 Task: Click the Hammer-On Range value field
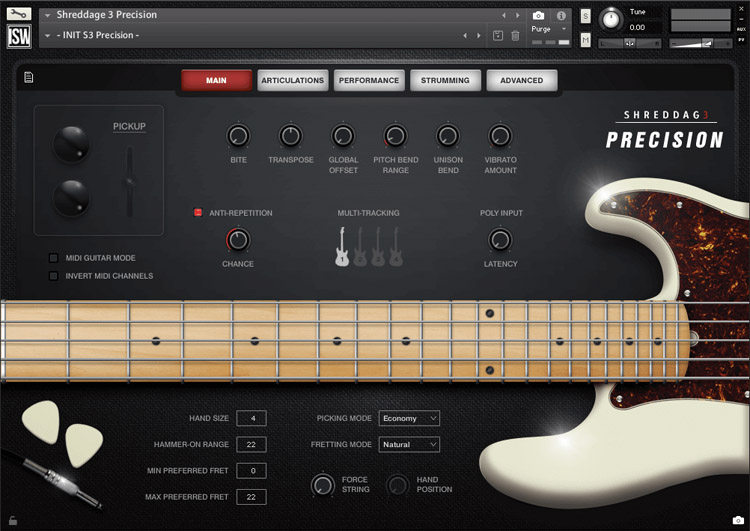click(251, 444)
